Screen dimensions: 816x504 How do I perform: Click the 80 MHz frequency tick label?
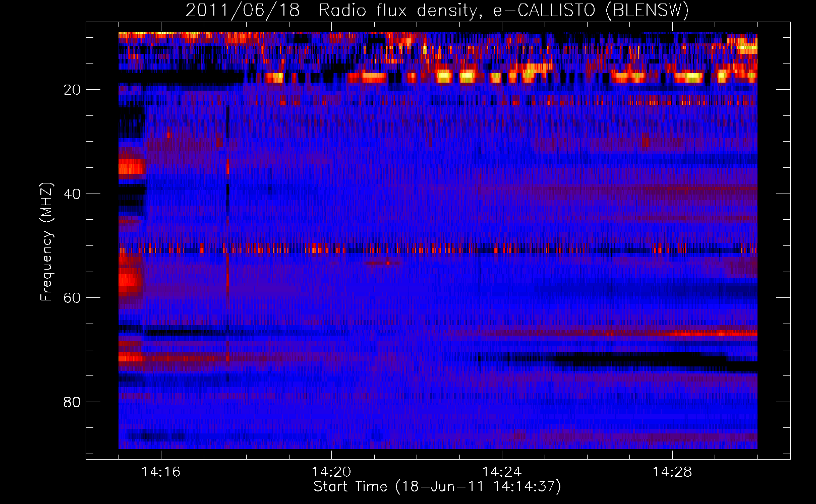(73, 403)
